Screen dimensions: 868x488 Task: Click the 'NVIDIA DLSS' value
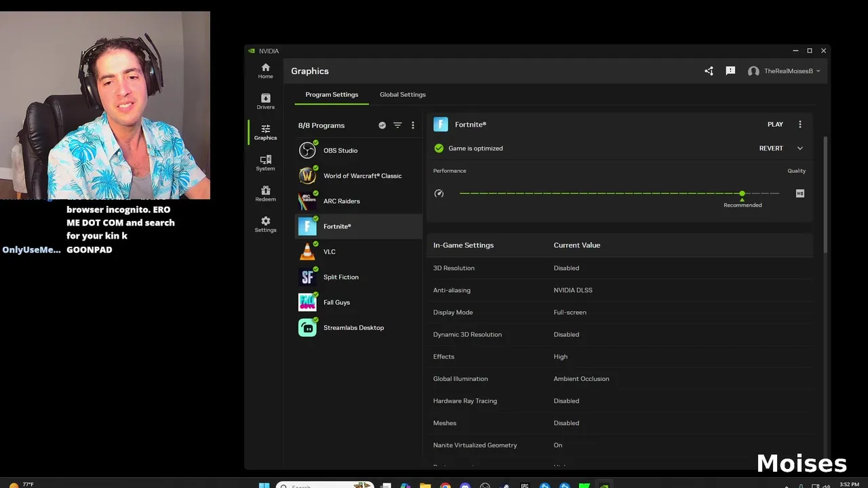573,290
